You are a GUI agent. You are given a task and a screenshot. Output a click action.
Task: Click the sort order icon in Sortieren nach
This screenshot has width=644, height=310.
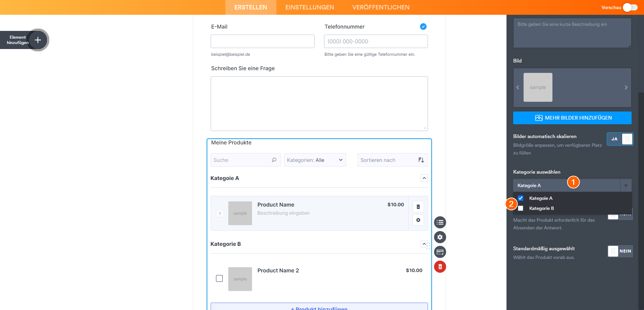(421, 160)
